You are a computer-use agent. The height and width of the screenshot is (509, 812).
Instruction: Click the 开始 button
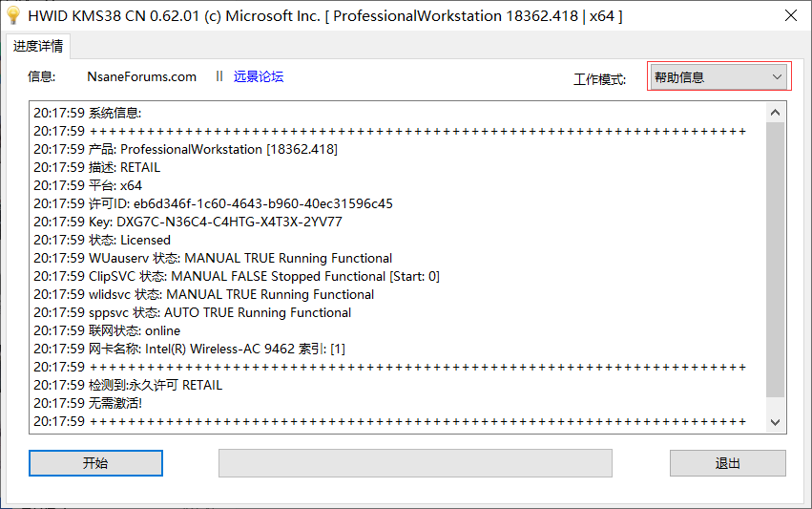95,463
